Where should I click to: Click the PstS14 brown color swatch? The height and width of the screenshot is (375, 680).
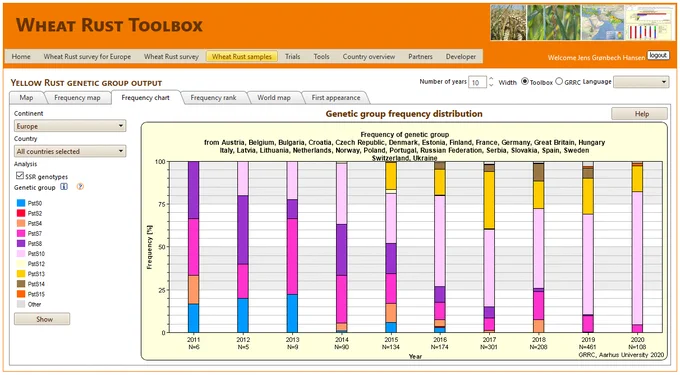point(21,284)
